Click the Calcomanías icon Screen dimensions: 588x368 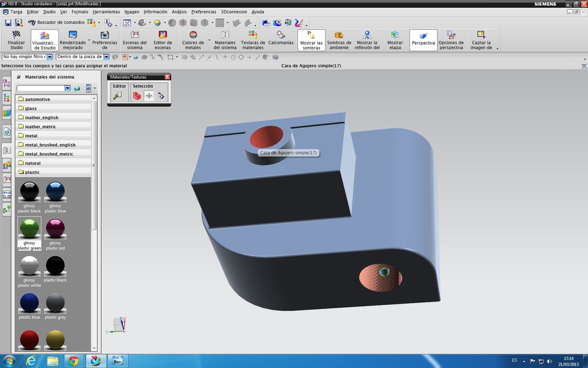pyautogui.click(x=281, y=38)
